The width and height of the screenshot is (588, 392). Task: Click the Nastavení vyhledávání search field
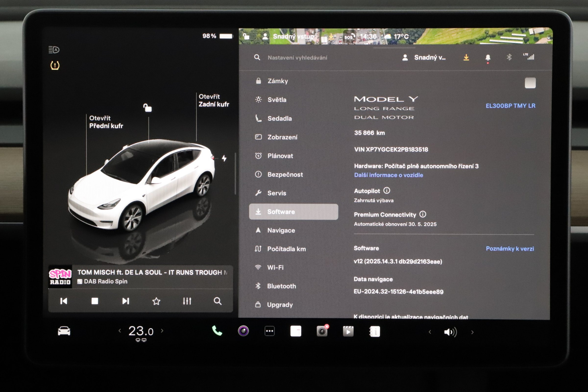pyautogui.click(x=297, y=58)
